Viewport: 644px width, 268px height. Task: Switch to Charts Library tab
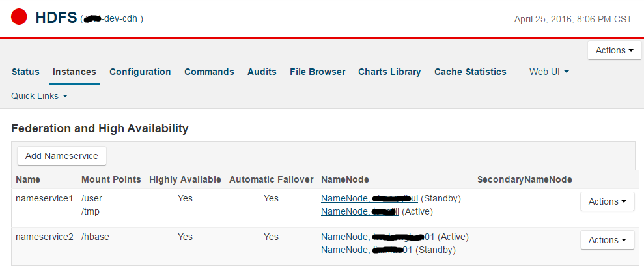389,72
